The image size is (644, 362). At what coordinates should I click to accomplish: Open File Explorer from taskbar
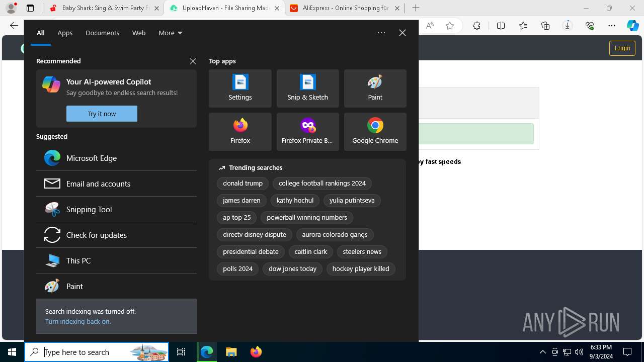tap(231, 352)
